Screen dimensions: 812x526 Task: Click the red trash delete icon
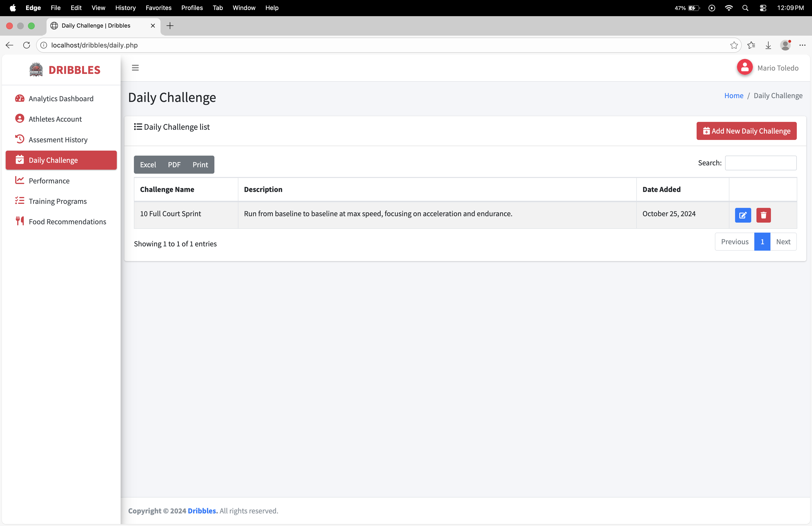(763, 215)
